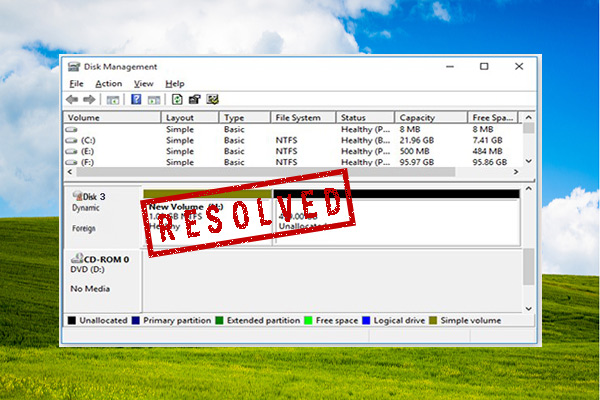The image size is (600, 400).
Task: Click the Basic type cell in first row
Action: point(234,129)
